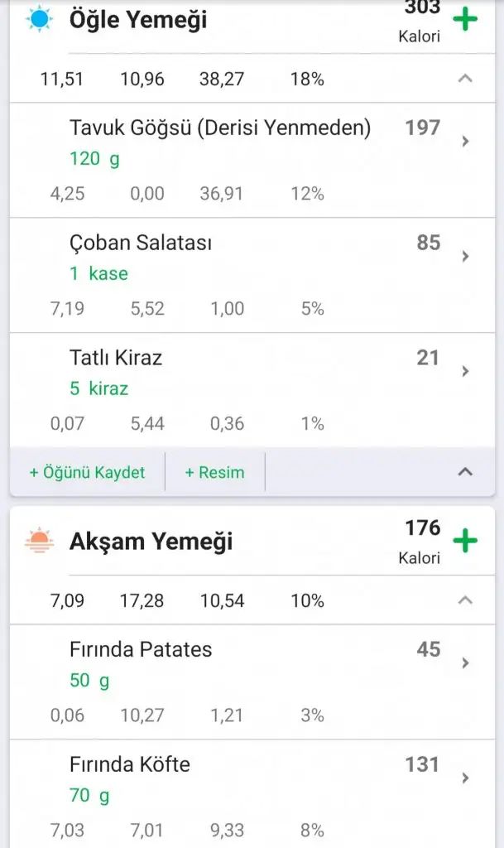Open Tatlı Kiraz details arrow
504x848 pixels.
click(465, 372)
